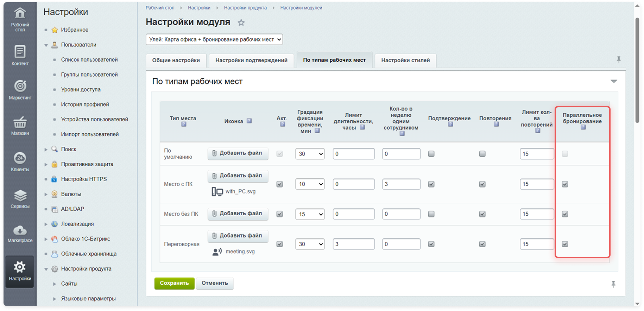644x311 pixels.
Task: Click Добавить файл for Место без ПК
Action: click(238, 214)
